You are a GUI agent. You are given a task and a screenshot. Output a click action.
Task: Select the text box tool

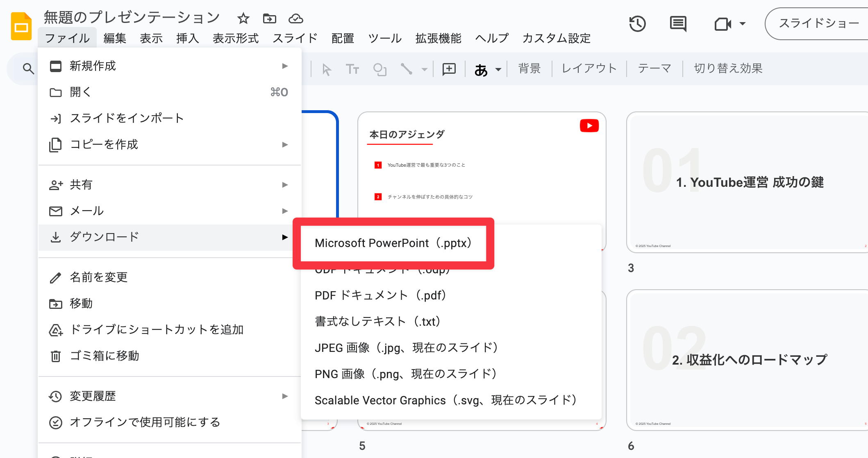point(352,69)
